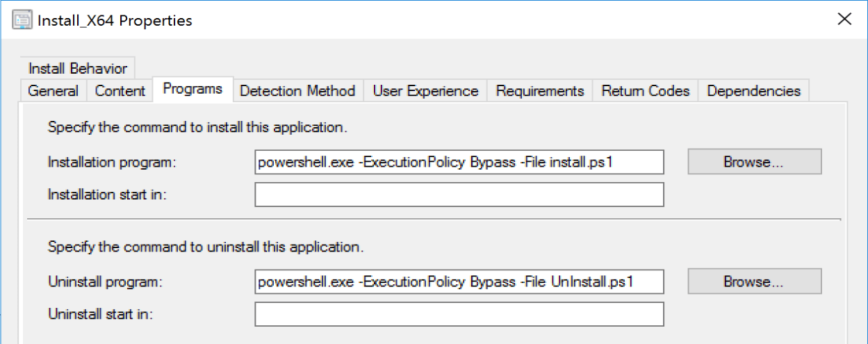Select the Content tab

click(120, 91)
